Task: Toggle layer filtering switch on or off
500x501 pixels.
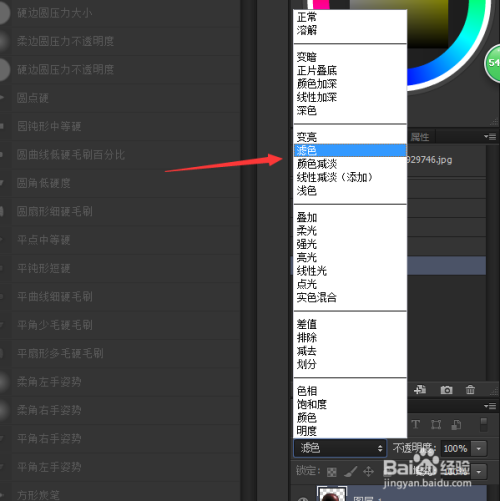Action: [484, 425]
